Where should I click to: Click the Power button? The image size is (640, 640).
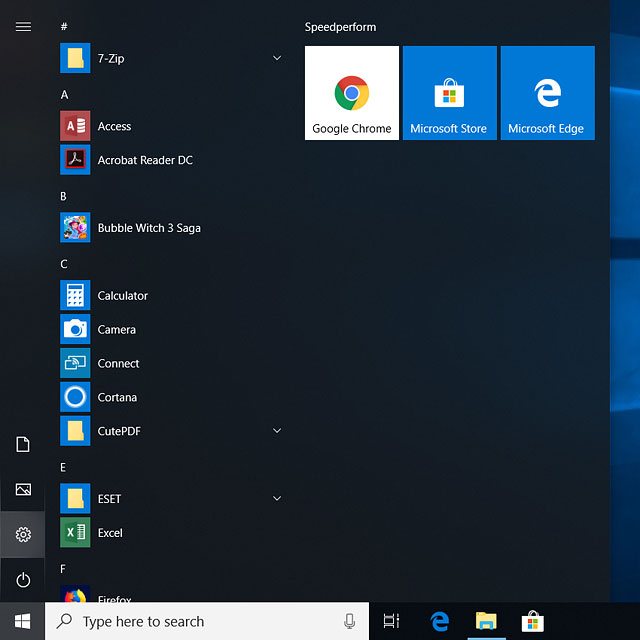(23, 580)
